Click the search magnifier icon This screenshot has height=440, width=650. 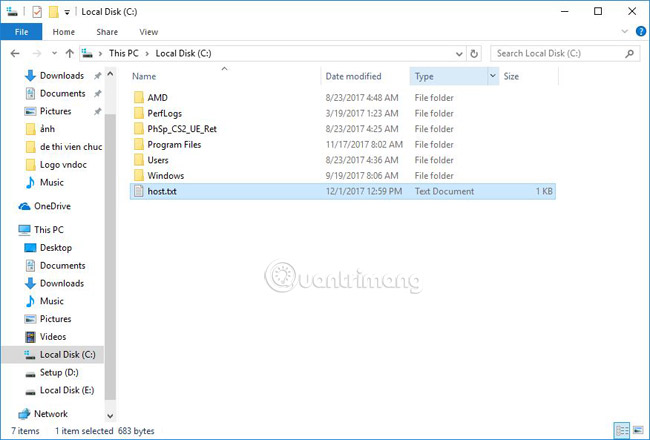(629, 53)
